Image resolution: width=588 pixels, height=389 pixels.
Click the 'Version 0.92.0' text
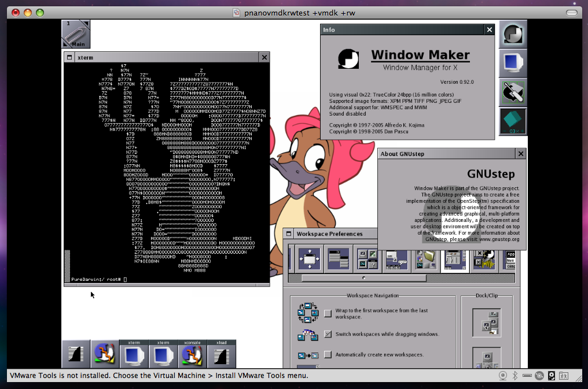tap(457, 82)
